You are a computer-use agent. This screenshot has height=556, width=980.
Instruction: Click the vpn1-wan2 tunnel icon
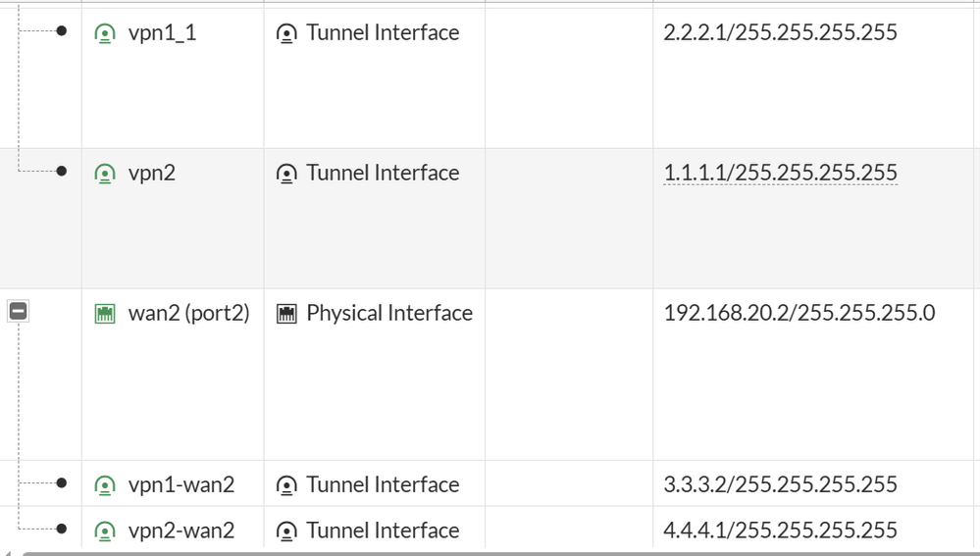tap(104, 485)
